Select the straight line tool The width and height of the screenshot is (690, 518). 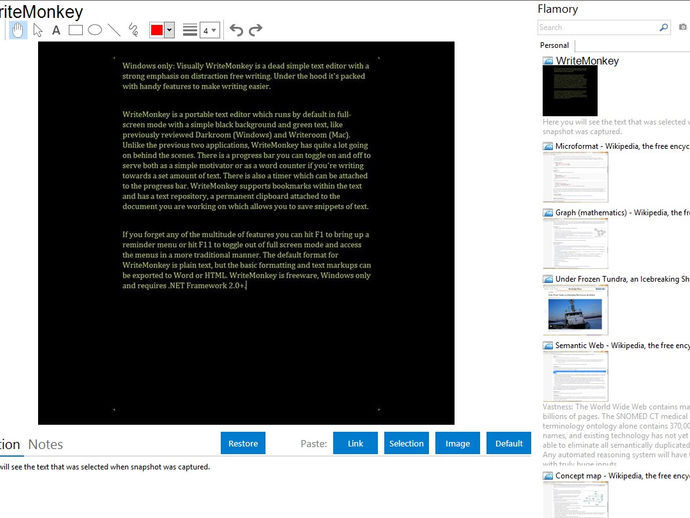(x=114, y=30)
